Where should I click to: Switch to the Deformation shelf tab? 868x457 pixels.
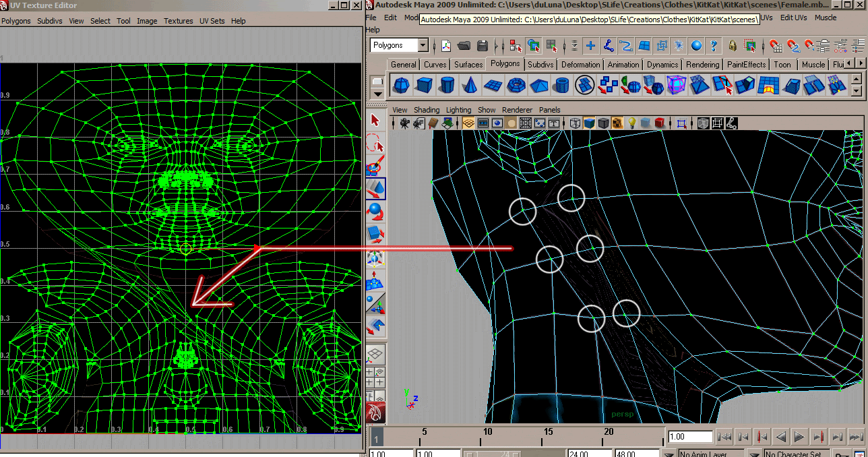click(580, 65)
